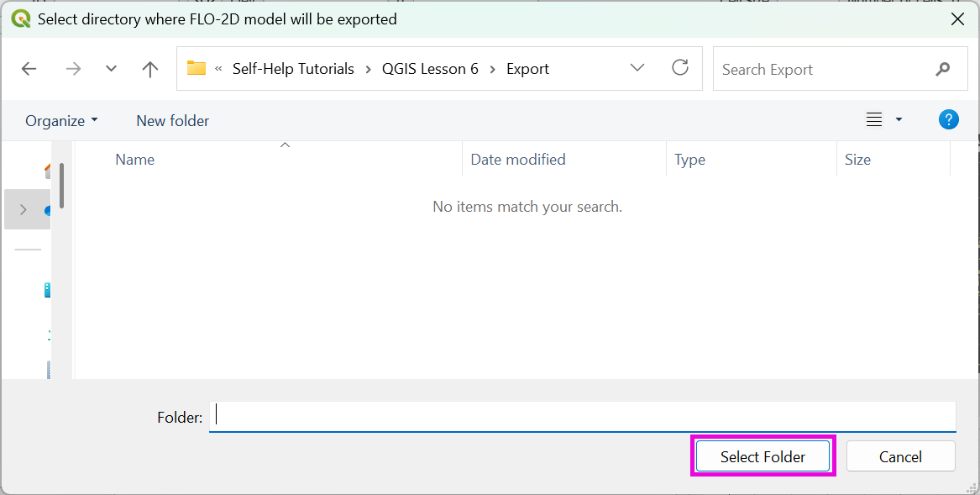Viewport: 980px width, 495px height.
Task: Open the recent locations dropdown chevron
Action: pos(111,69)
